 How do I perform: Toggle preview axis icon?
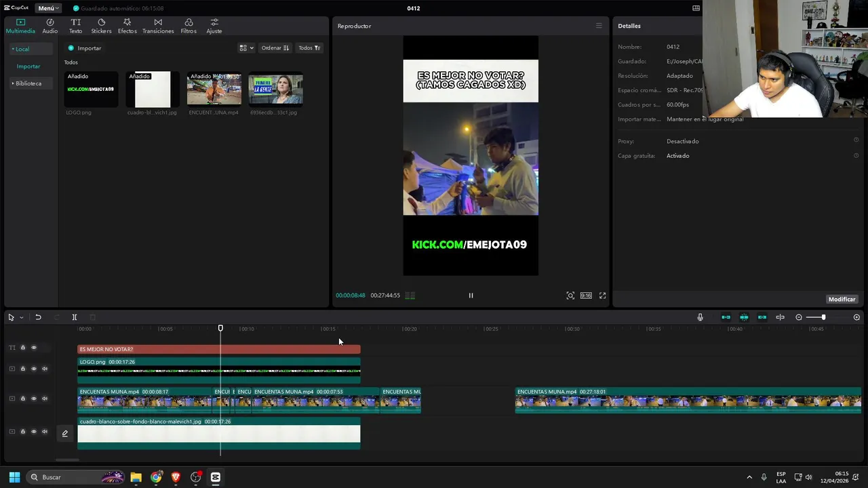(x=781, y=317)
